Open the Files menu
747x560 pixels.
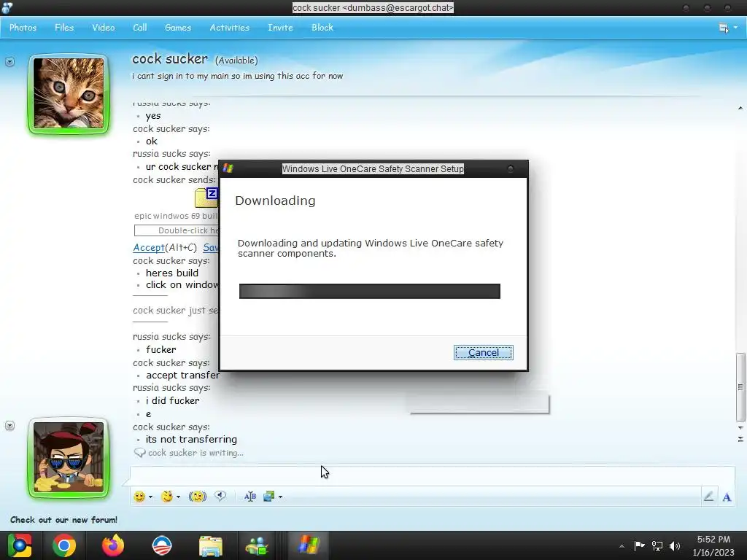pos(64,28)
